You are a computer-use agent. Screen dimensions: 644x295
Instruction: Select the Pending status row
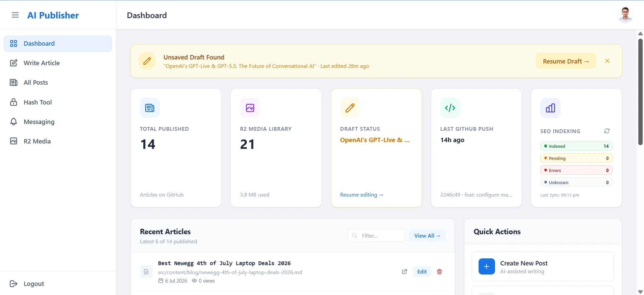click(x=576, y=158)
